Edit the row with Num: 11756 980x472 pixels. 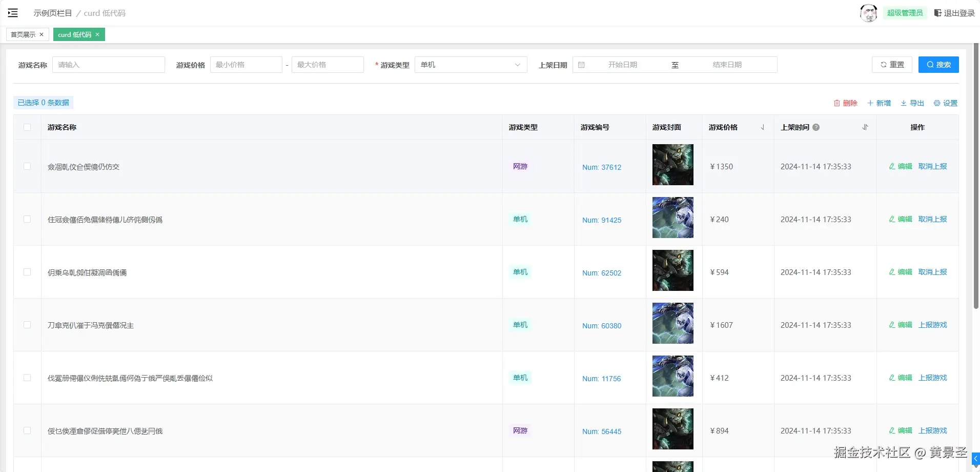pos(901,378)
